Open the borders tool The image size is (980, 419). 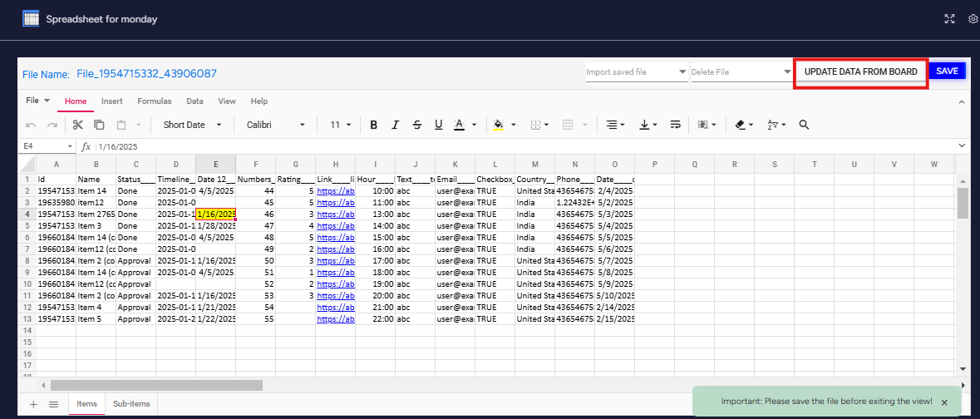coord(535,125)
